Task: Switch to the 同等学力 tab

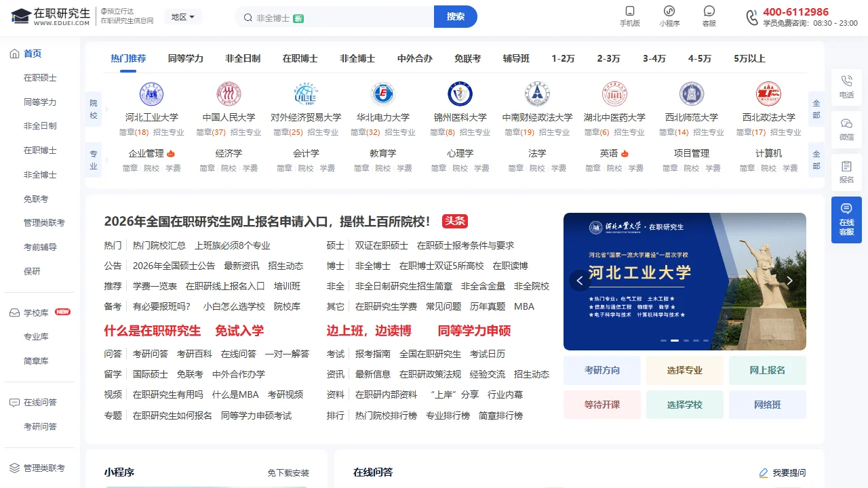Action: point(186,58)
